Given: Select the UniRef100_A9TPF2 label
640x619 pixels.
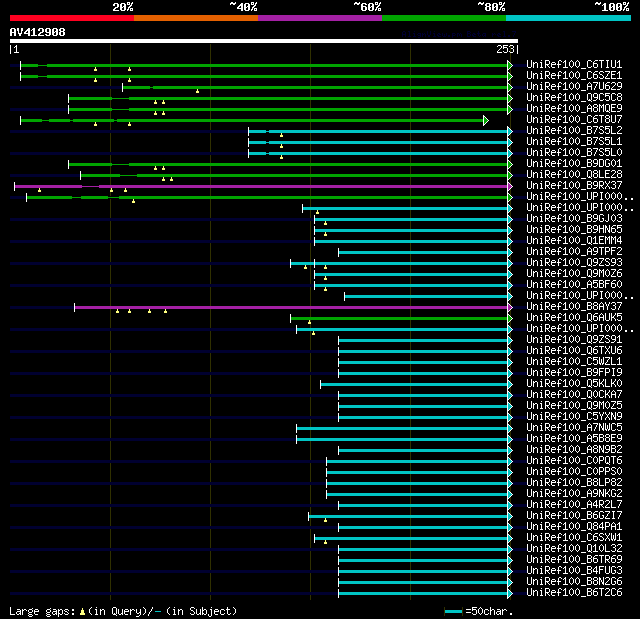Looking at the screenshot, I should (574, 252).
